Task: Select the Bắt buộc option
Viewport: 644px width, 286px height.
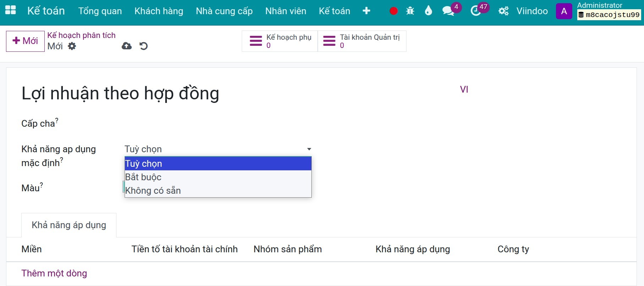Action: coord(218,177)
